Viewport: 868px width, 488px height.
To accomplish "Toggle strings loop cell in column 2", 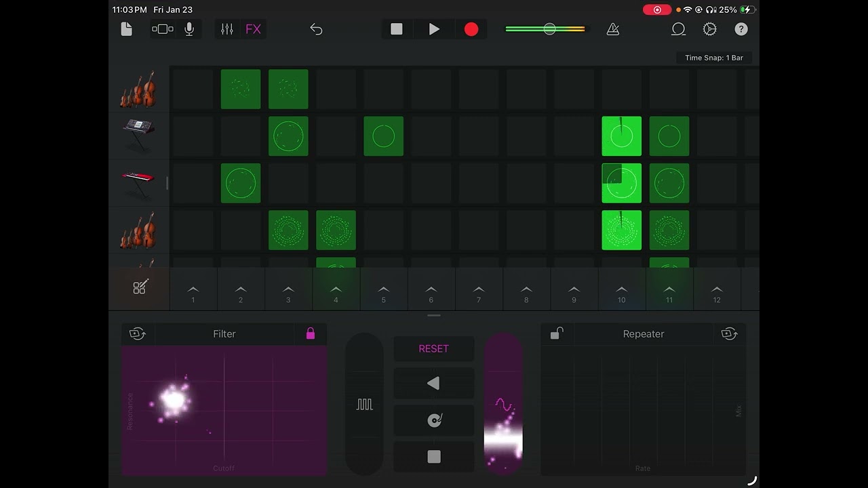I will (241, 89).
